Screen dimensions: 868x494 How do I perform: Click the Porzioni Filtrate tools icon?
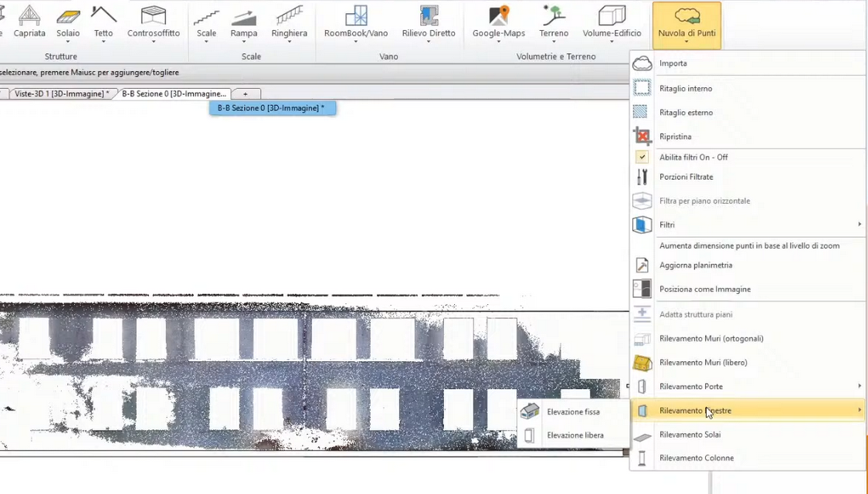click(643, 177)
